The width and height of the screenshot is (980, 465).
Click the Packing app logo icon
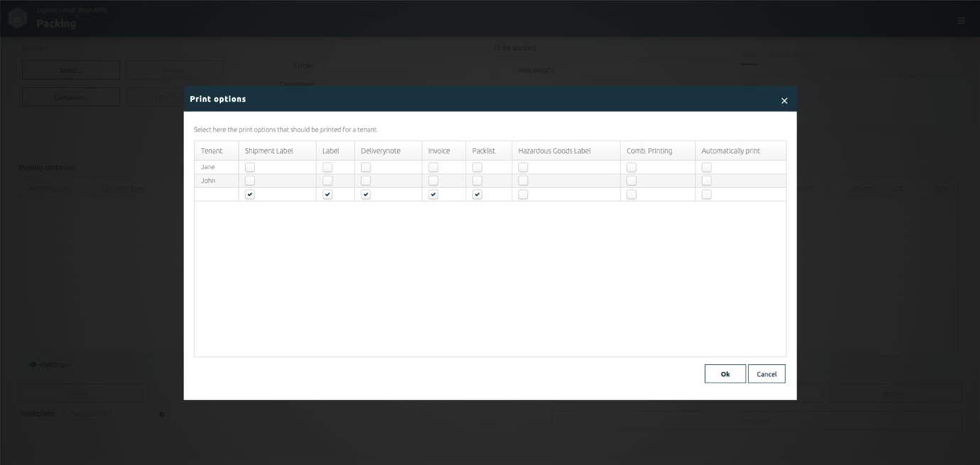click(18, 18)
